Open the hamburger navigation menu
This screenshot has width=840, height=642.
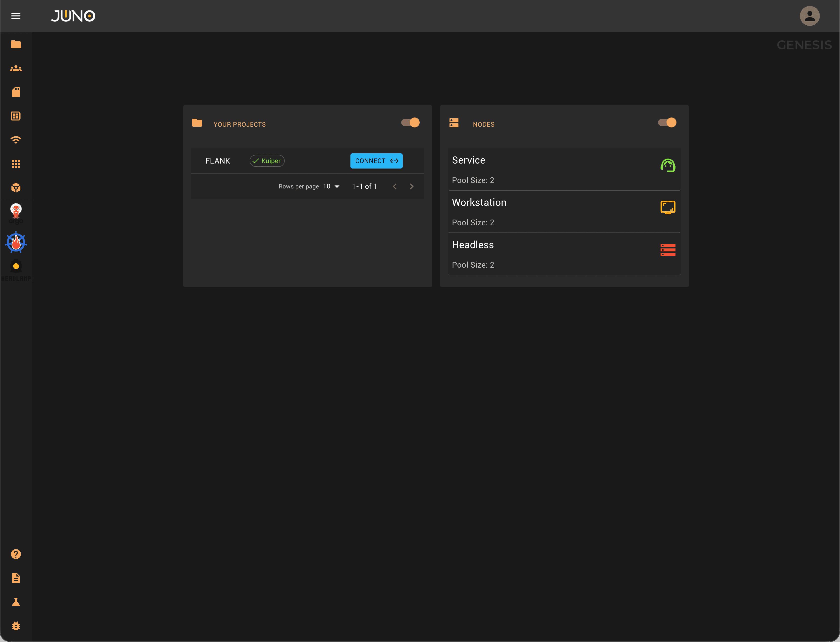click(16, 16)
